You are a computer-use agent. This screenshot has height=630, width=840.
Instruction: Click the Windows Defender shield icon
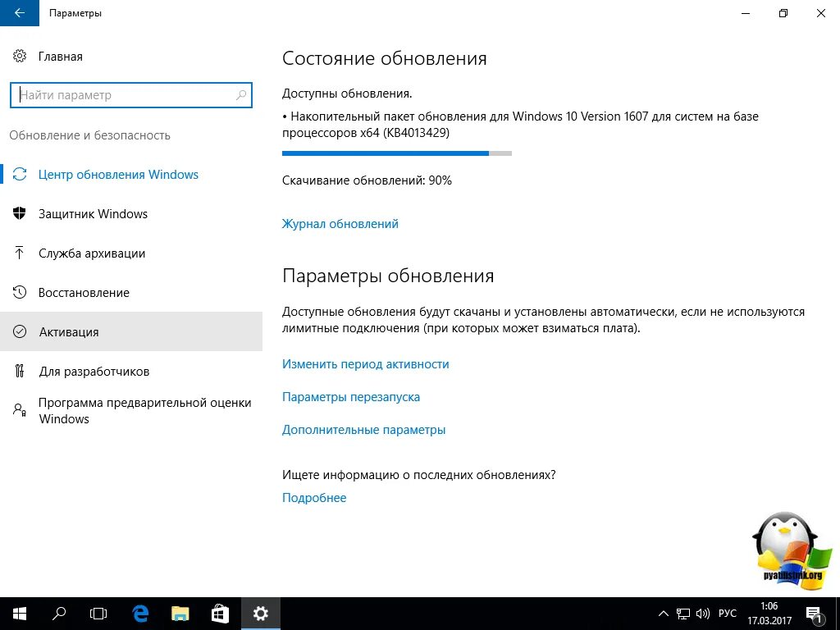point(20,214)
